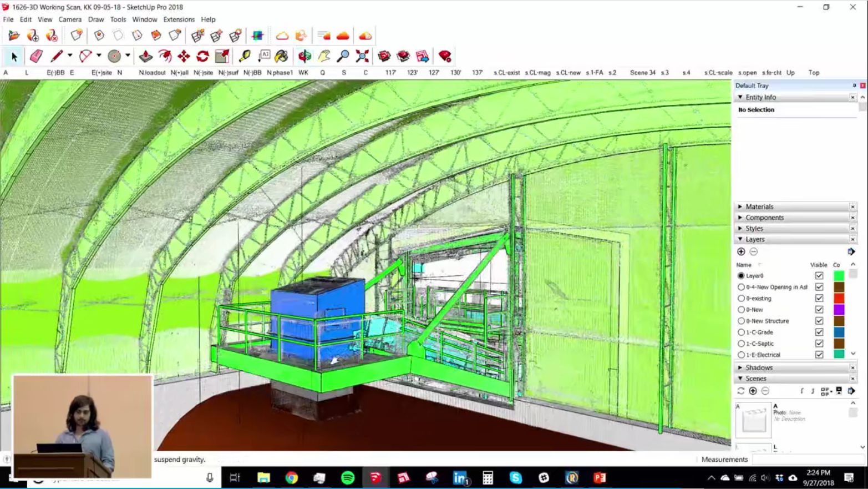Screen dimensions: 868x489
Task: Hide the 0-existing layer
Action: point(819,299)
